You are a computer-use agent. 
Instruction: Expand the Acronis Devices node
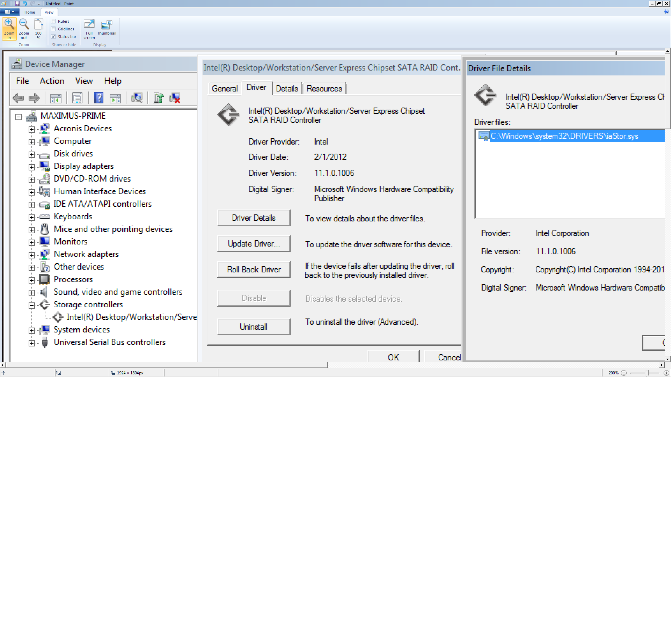coord(32,130)
